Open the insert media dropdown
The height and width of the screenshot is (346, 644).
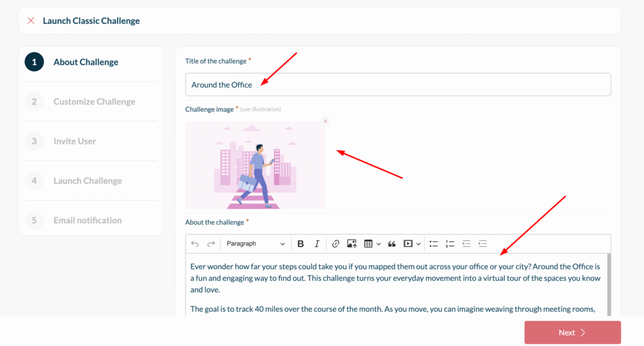(412, 243)
